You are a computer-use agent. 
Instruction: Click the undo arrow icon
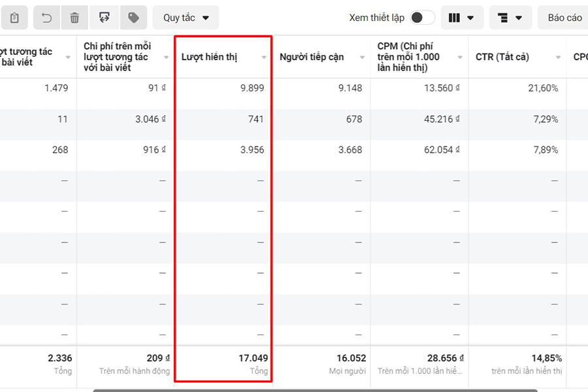tap(46, 18)
